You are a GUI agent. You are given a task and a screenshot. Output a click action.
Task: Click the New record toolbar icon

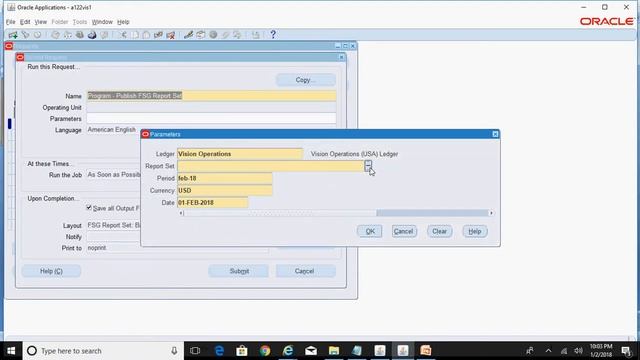[x=13, y=35]
